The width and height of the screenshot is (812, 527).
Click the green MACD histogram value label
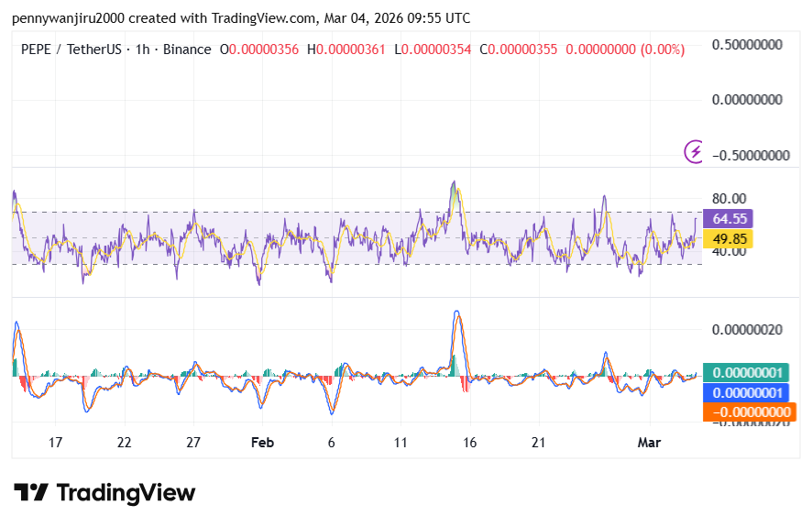pos(745,372)
